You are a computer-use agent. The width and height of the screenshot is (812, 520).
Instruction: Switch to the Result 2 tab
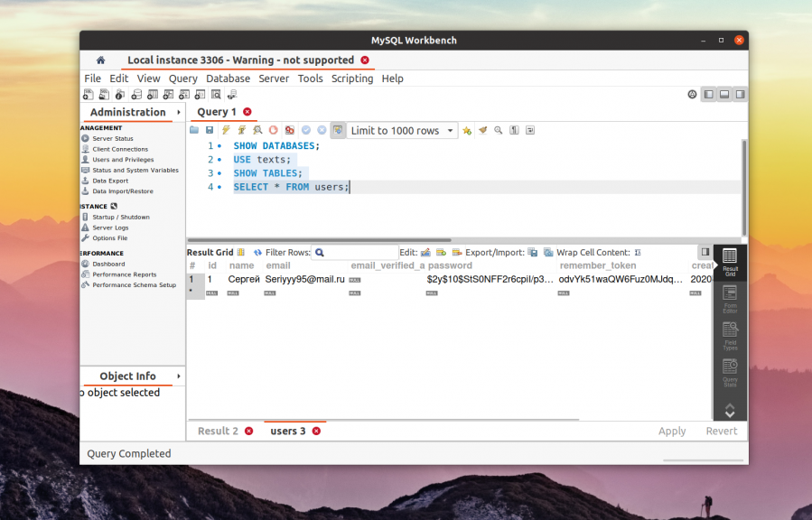219,432
